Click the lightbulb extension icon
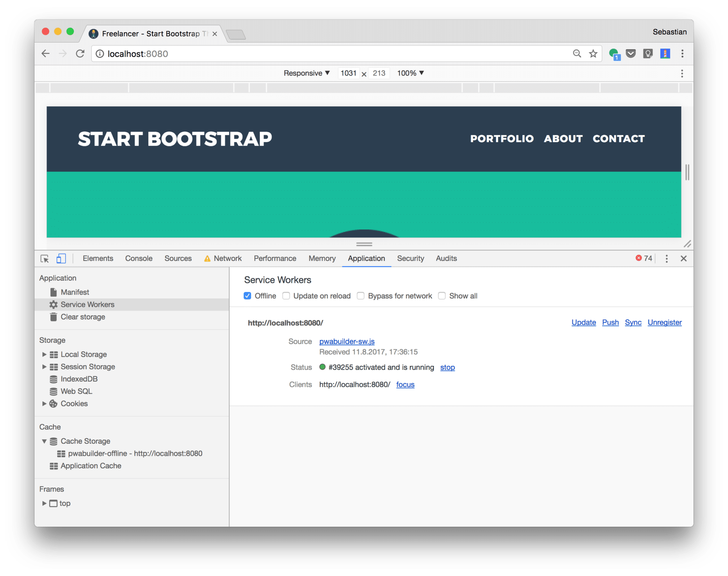This screenshot has width=728, height=576. pyautogui.click(x=648, y=53)
